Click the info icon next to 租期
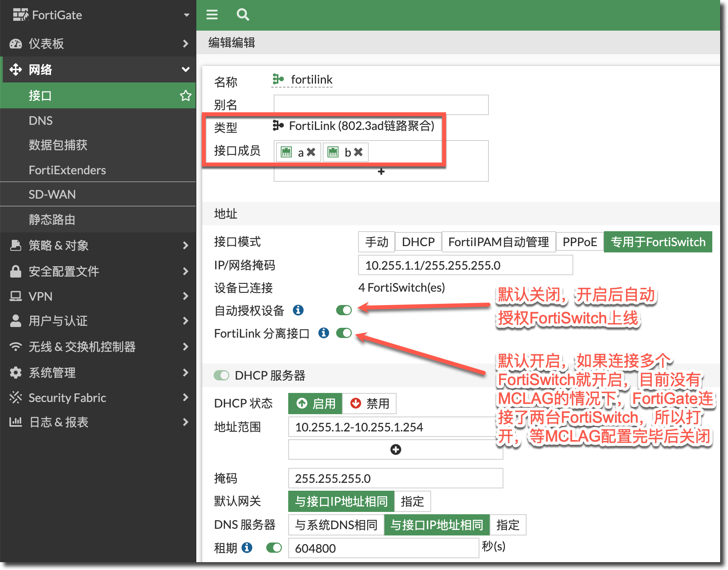Screen dimensions: 728x570 (x=247, y=548)
